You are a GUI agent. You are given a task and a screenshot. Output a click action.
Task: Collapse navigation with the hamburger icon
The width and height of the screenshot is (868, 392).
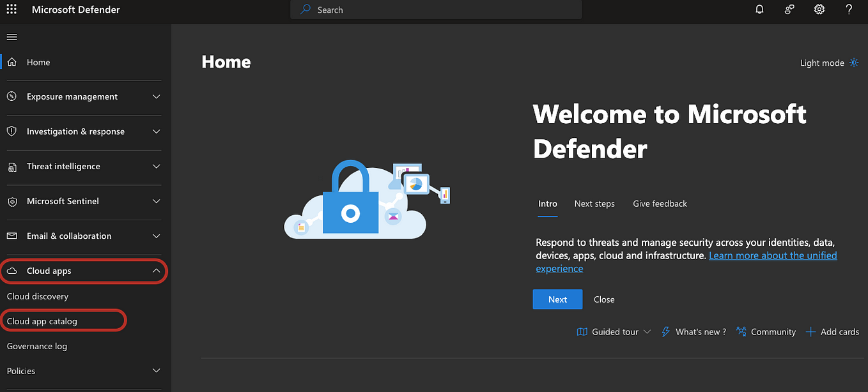[12, 37]
